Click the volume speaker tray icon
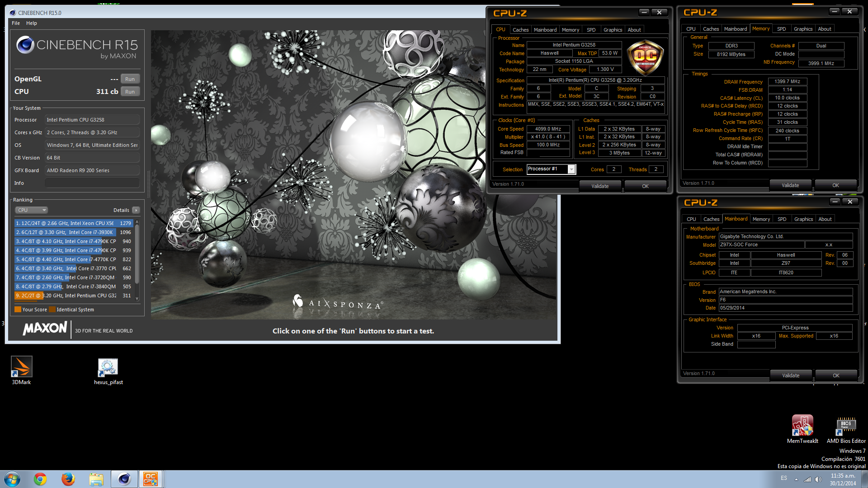 coord(818,479)
